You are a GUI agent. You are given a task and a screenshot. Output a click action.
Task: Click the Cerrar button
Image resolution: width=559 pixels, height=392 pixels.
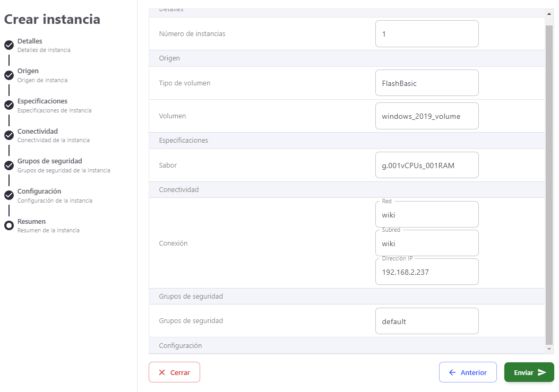[x=174, y=372]
